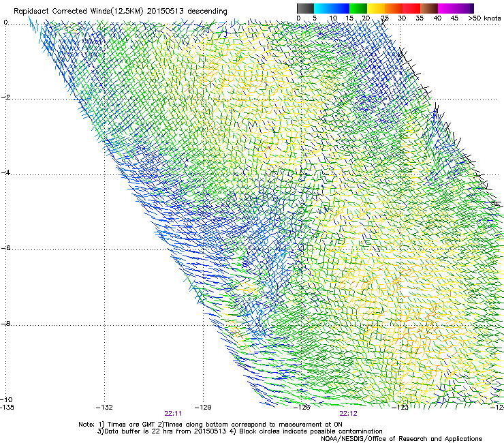The width and height of the screenshot is (504, 443).
Task: Click the brown 35-40 knots color swatch
Action: [x=429, y=8]
